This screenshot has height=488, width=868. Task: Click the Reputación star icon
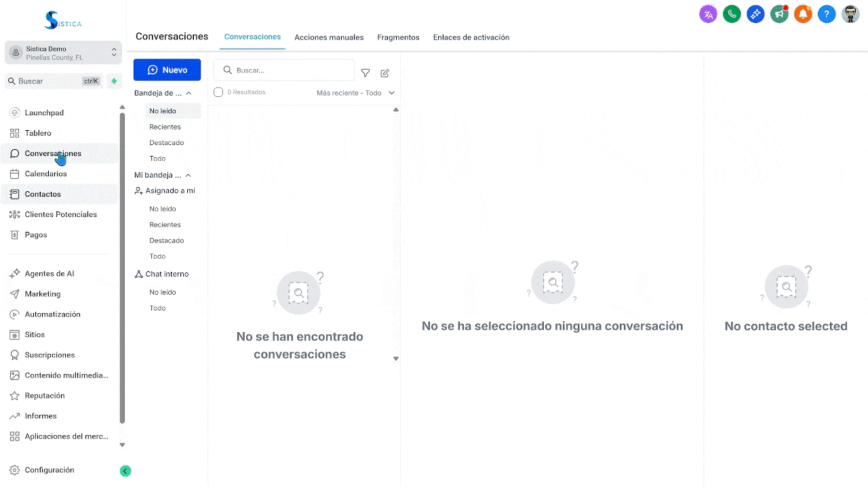pos(15,396)
